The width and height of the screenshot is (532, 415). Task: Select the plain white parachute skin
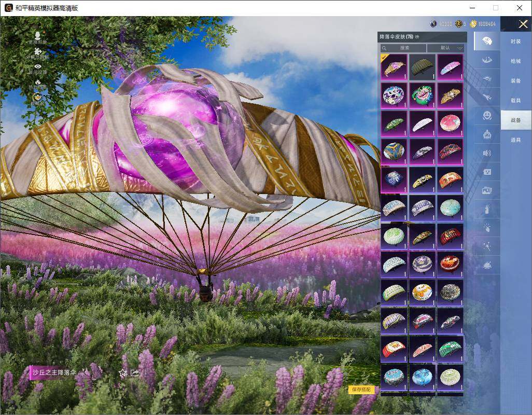pyautogui.click(x=422, y=123)
